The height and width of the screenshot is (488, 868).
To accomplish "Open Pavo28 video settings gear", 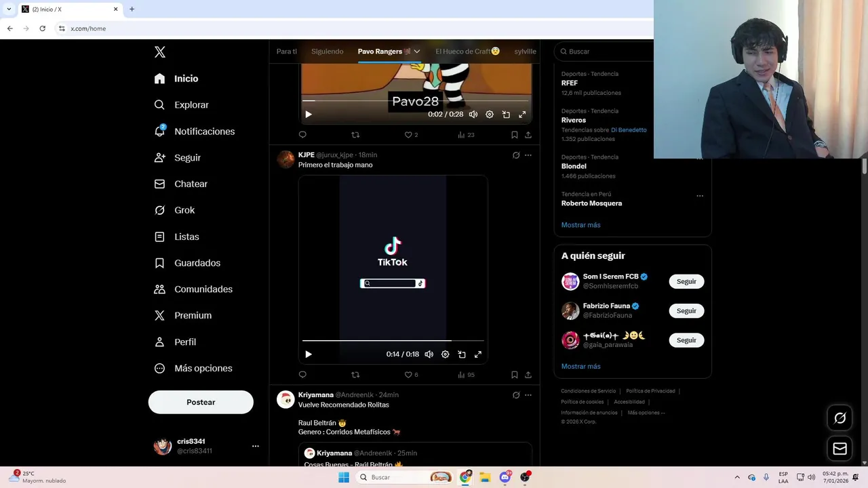I will [x=490, y=115].
